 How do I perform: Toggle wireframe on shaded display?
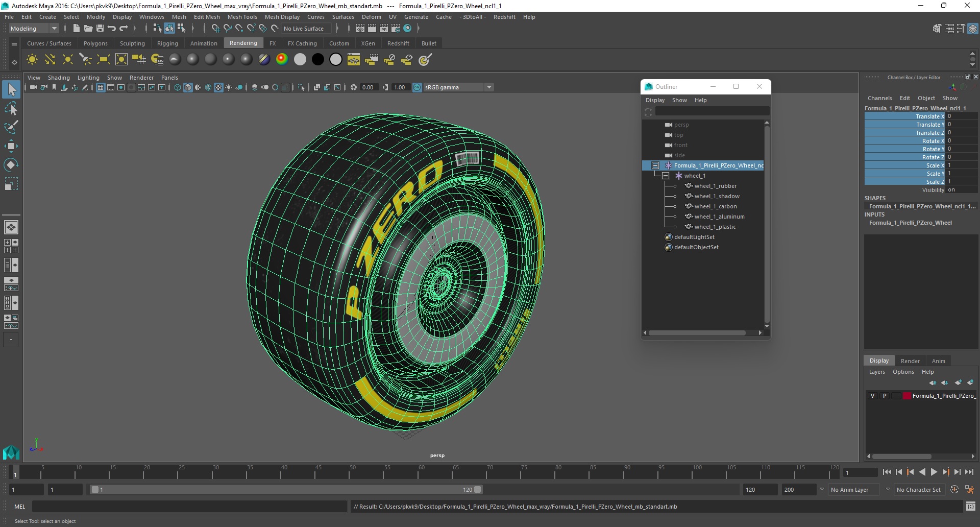click(208, 87)
